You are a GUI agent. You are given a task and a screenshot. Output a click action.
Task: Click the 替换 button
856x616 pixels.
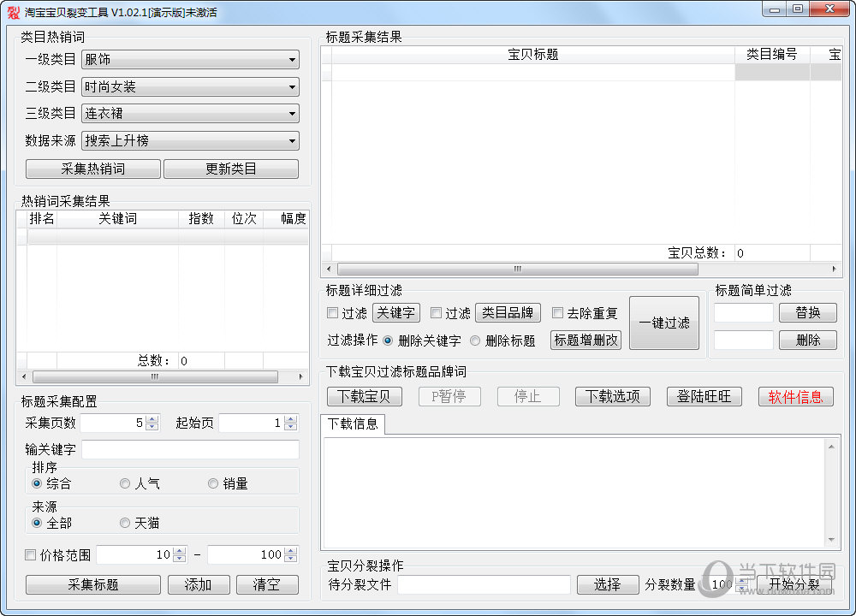coord(808,313)
